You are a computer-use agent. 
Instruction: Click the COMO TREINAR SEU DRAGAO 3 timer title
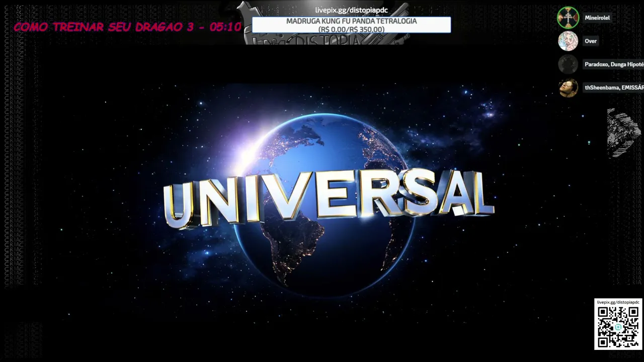(128, 27)
